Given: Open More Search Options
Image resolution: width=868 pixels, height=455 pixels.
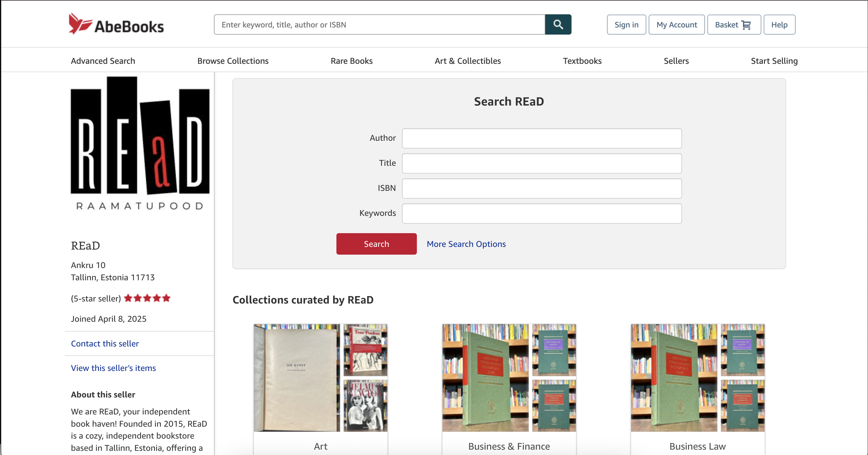Looking at the screenshot, I should [x=466, y=244].
